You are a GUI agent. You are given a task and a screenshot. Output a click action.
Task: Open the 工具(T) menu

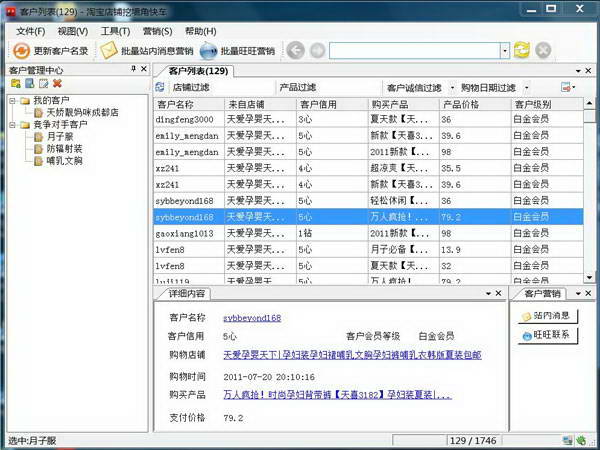point(115,31)
